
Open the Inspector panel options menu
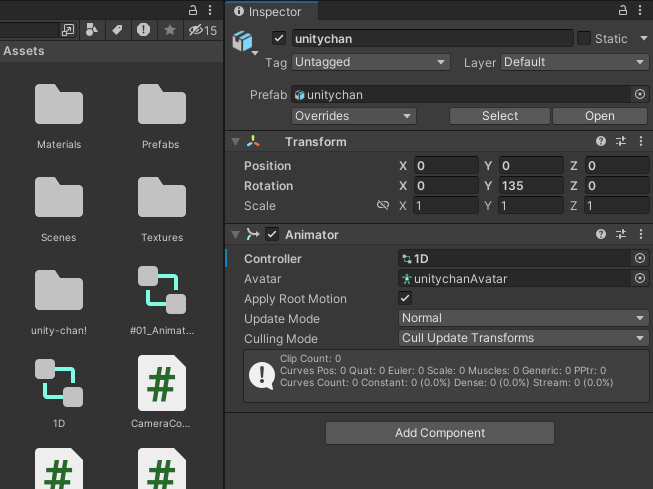point(640,10)
